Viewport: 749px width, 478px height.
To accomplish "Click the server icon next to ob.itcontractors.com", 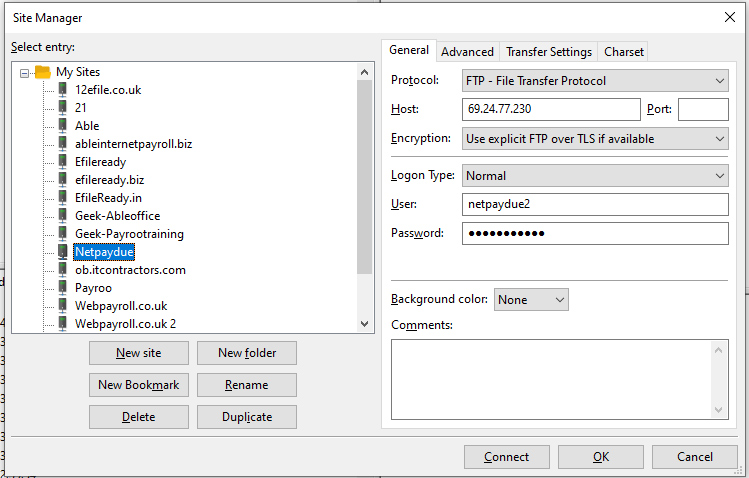I will 62,270.
